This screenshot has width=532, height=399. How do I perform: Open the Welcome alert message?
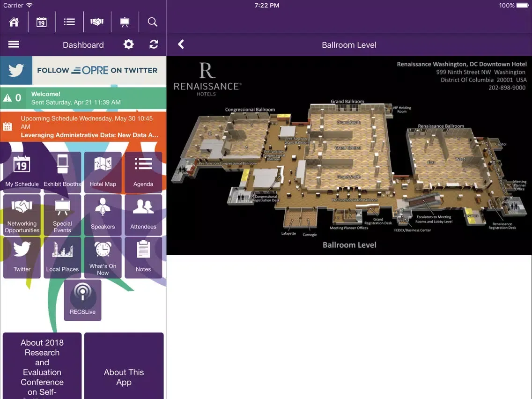(83, 98)
